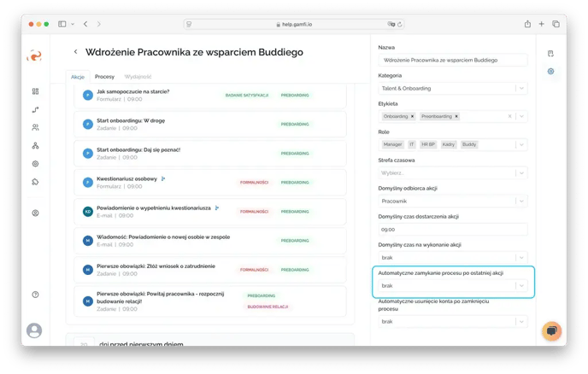Open the chat support bubble button
Screen dimensions: 588x374
551,330
